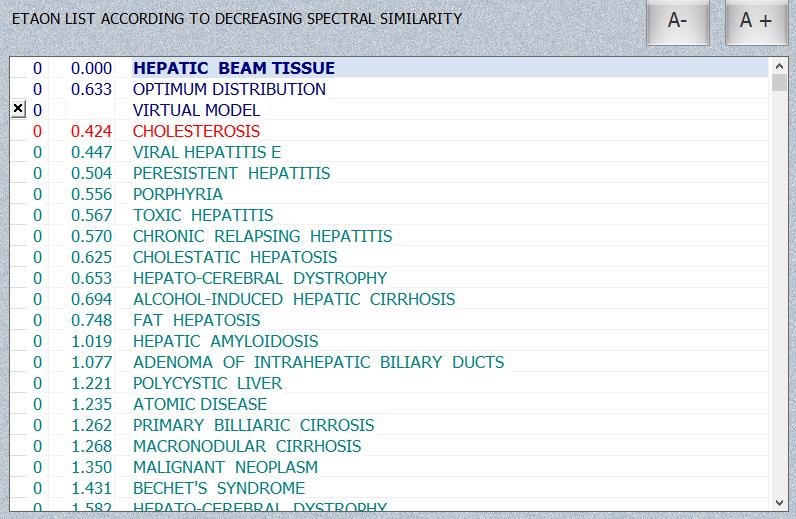The image size is (796, 519).
Task: Select the red CHOLESTEROSIS entry
Action: [x=196, y=131]
